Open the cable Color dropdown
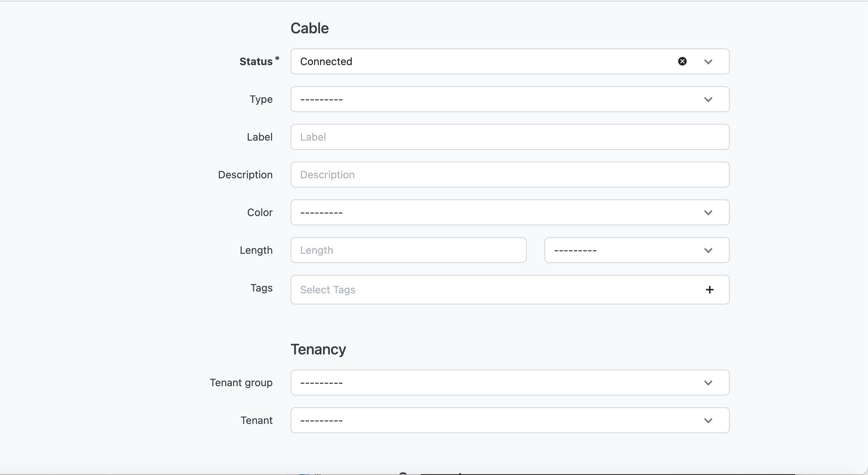Image resolution: width=868 pixels, height=475 pixels. pyautogui.click(x=481, y=212)
